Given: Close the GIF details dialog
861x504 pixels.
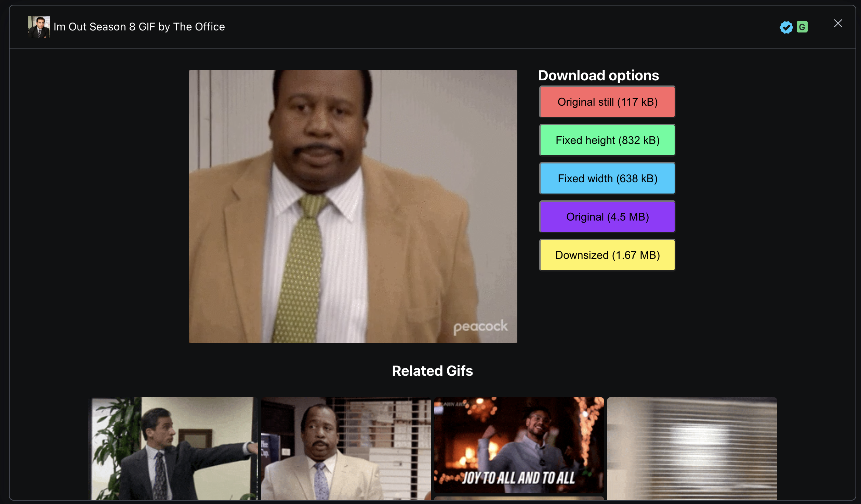Looking at the screenshot, I should tap(837, 23).
